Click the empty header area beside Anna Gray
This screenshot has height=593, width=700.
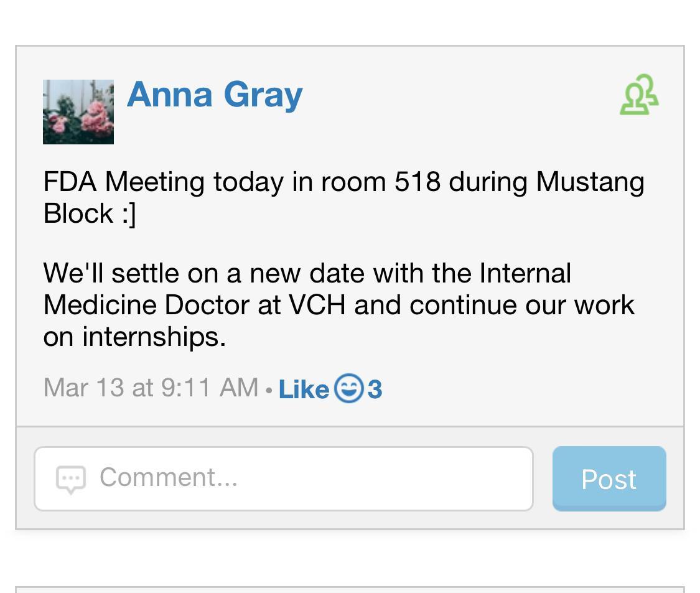460,95
